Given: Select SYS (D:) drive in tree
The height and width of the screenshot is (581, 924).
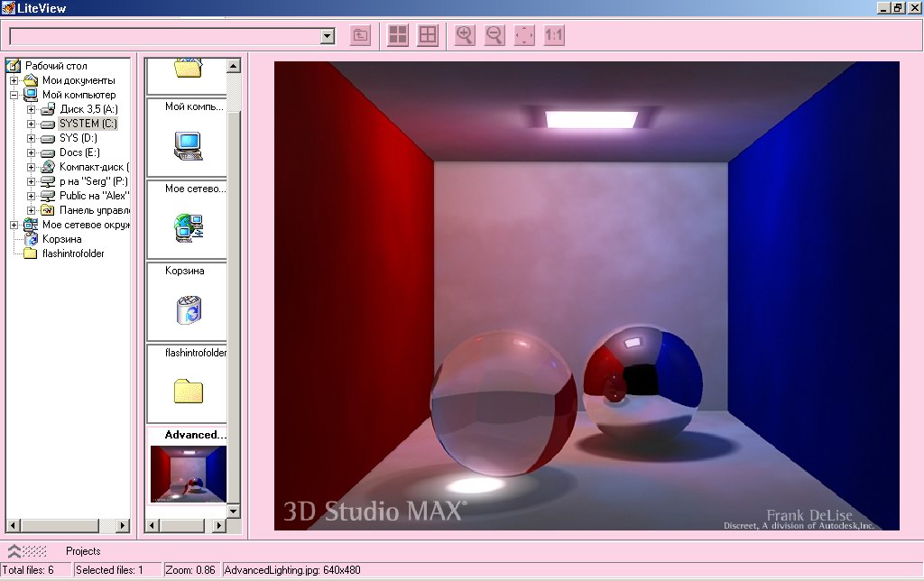Looking at the screenshot, I should pyautogui.click(x=78, y=138).
